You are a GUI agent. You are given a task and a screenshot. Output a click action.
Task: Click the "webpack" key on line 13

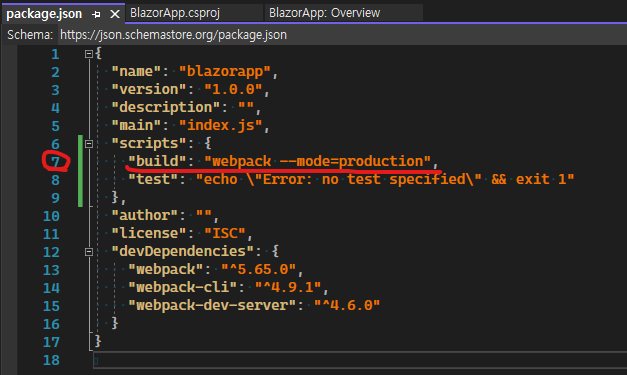[x=166, y=269]
